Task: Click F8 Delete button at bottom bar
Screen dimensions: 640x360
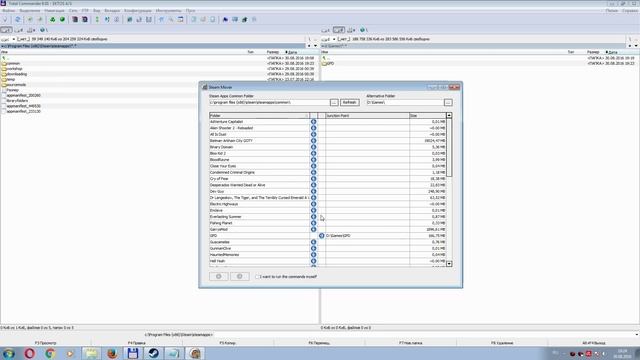Action: point(502,343)
